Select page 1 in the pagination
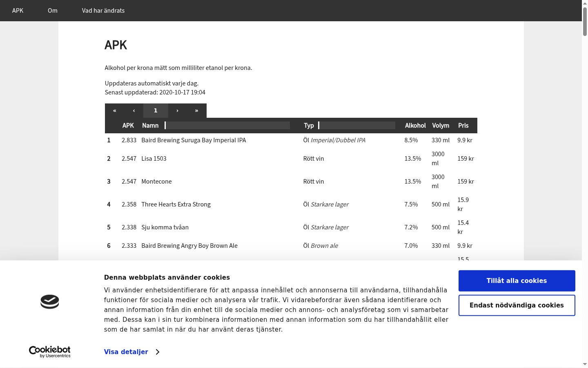This screenshot has width=588, height=368. (x=156, y=111)
